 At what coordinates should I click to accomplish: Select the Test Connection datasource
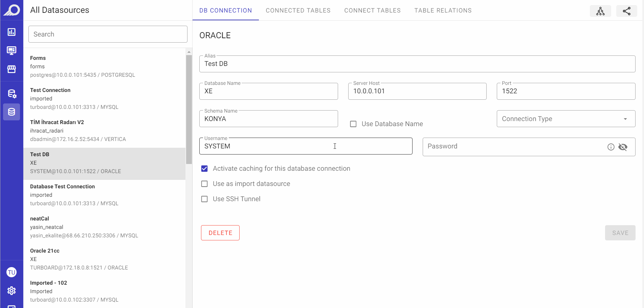[105, 99]
